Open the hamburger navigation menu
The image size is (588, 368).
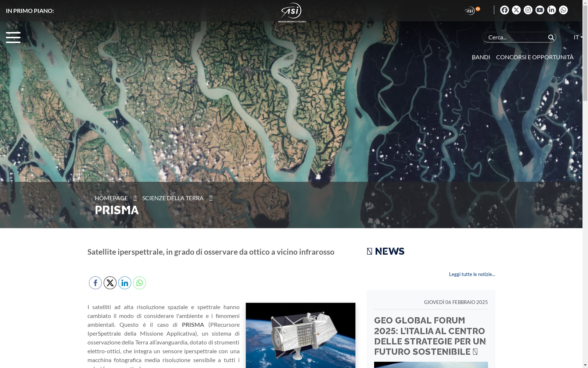[13, 37]
